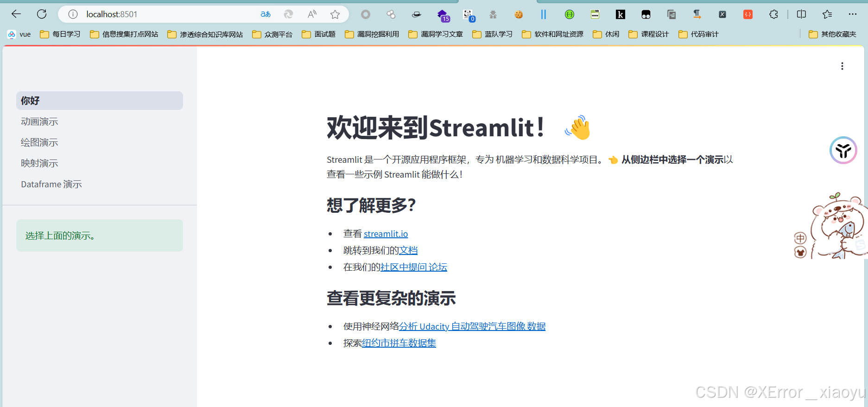Screen dimensions: 868x407
Task: Reload the localhost page
Action: click(x=42, y=14)
